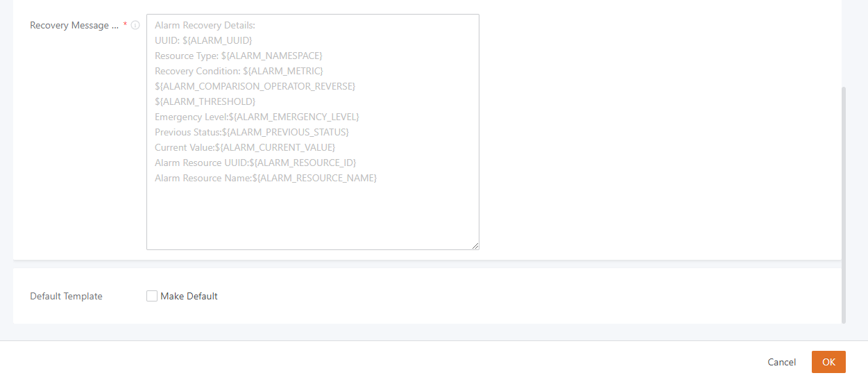Image resolution: width=868 pixels, height=380 pixels.
Task: Click the Emergency Level placeholder line
Action: coord(257,117)
